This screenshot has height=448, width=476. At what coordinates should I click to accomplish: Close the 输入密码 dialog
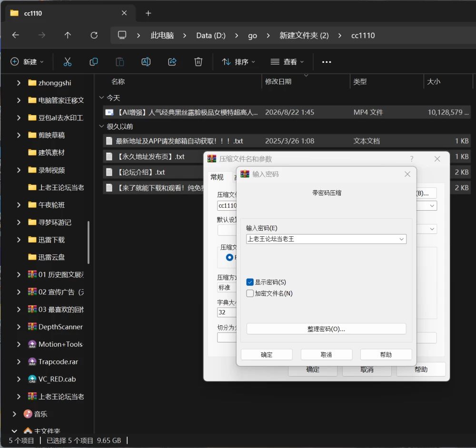pos(407,174)
